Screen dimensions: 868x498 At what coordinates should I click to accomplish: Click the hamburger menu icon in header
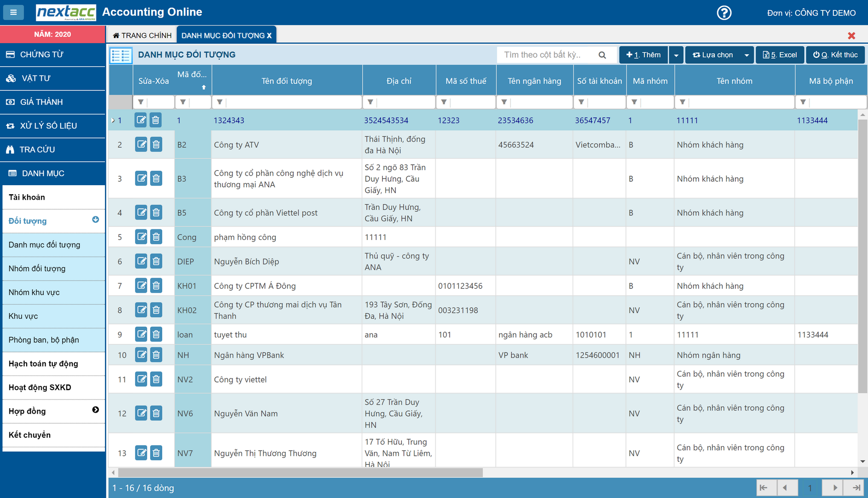pos(14,12)
